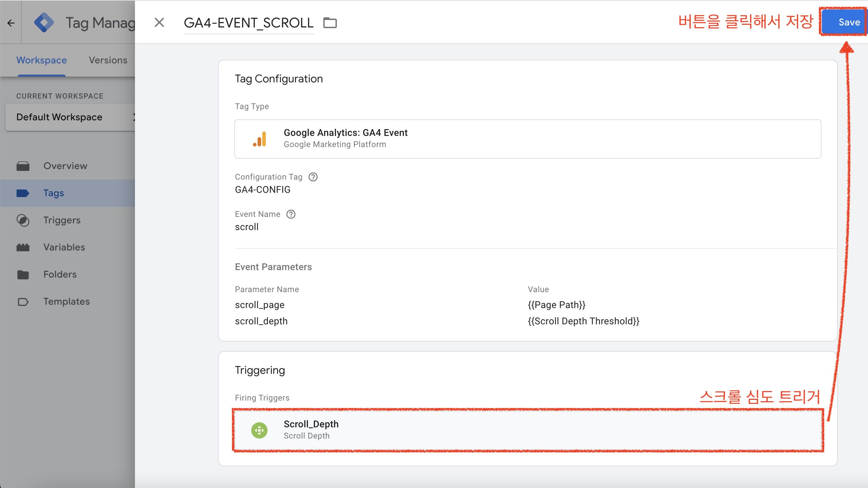Switch to the Workspace tab
The image size is (868, 488).
tap(41, 60)
